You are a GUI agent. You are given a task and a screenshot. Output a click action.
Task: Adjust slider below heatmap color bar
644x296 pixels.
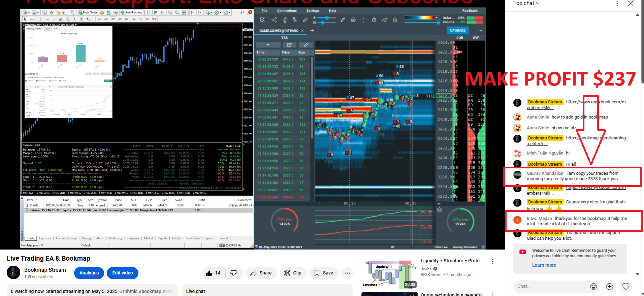pos(422,23)
